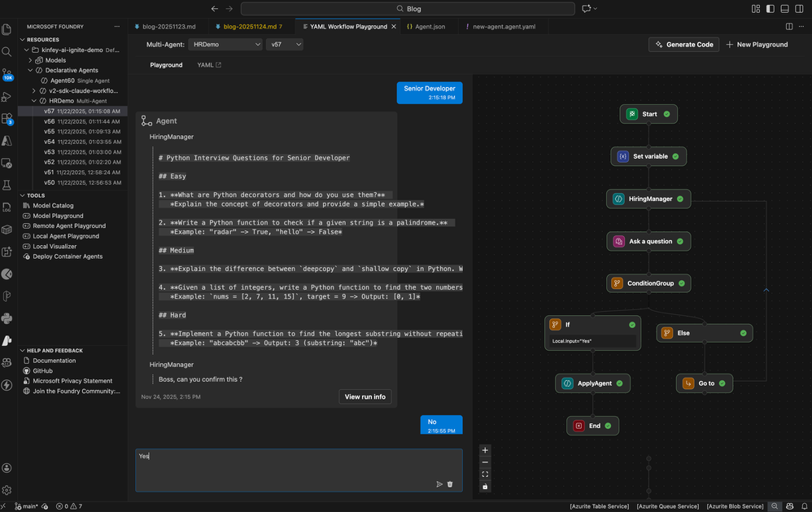Image resolution: width=812 pixels, height=512 pixels.
Task: Open main branch in status bar
Action: 26,506
